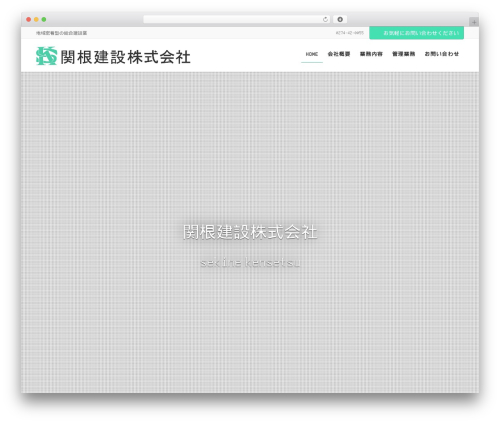Open the 管理業務 menu item
Image resolution: width=500 pixels, height=423 pixels.
click(403, 54)
